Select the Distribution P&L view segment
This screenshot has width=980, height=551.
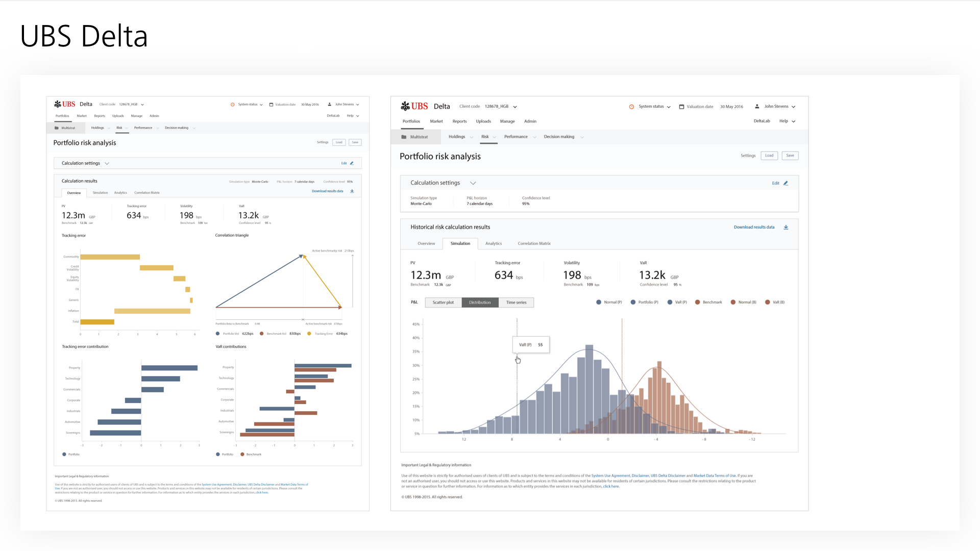click(x=480, y=303)
